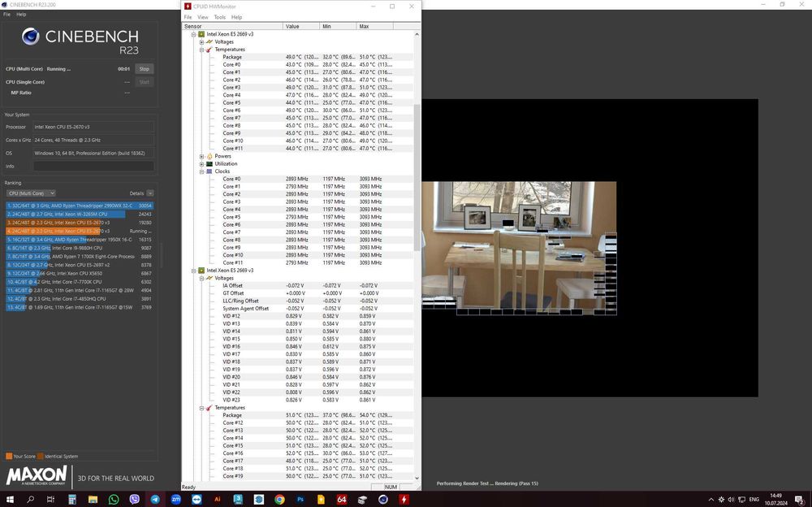The image size is (812, 507).
Task: Open the AIDA64 taskbar icon
Action: [x=342, y=500]
